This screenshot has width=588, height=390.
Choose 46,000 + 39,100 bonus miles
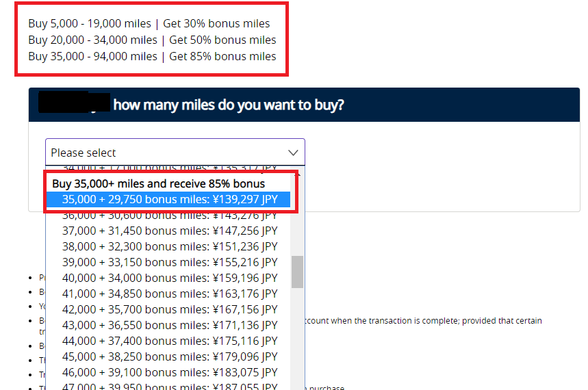(x=169, y=372)
